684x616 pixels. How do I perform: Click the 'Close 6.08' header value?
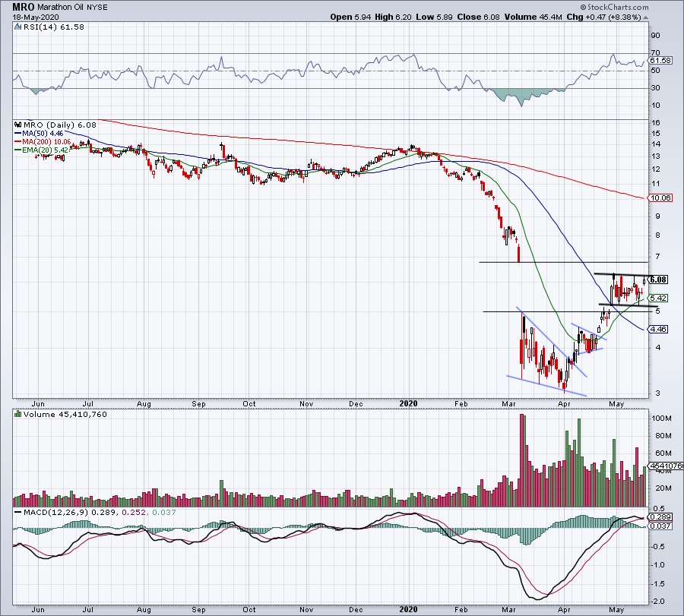tap(479, 17)
